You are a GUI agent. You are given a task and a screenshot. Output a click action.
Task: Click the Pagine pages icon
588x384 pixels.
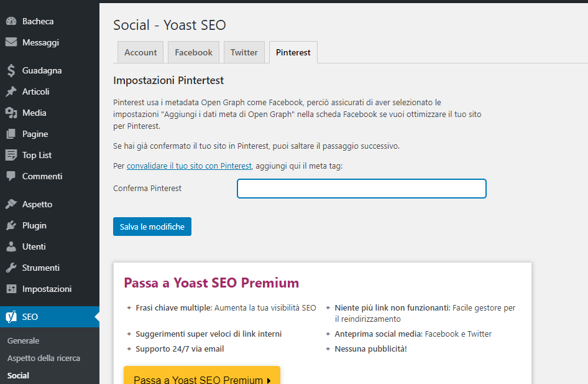pyautogui.click(x=11, y=134)
